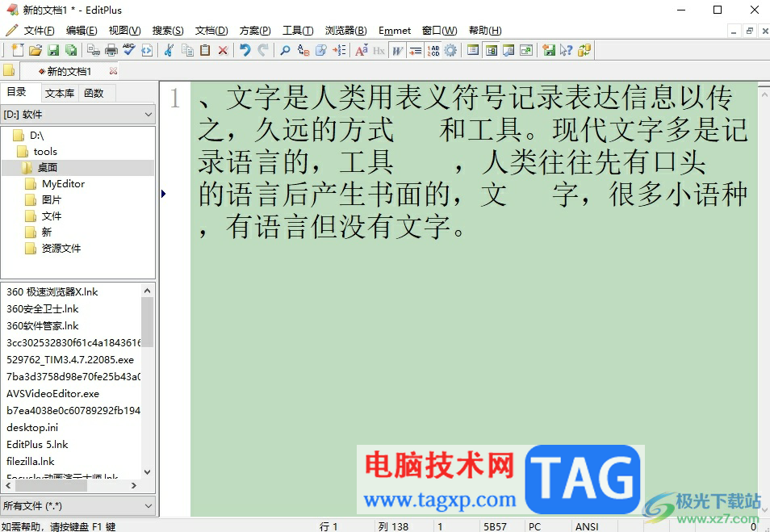770x532 pixels.
Task: Toggle the document selector window button
Action: pyautogui.click(x=473, y=50)
